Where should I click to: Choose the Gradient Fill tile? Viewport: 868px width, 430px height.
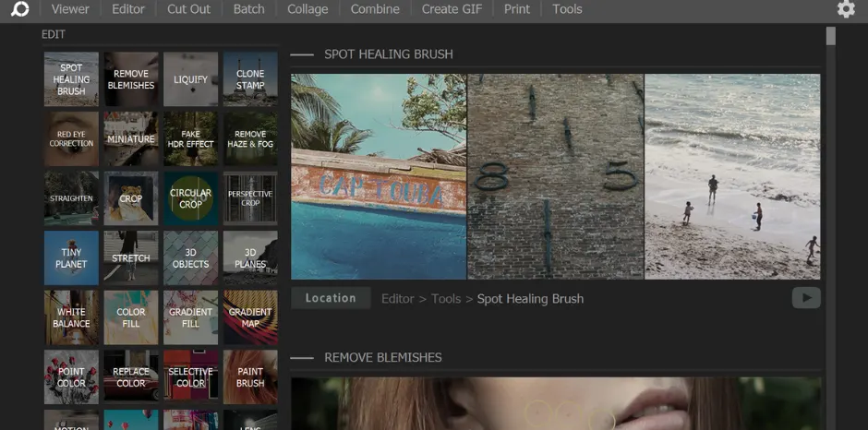(190, 317)
